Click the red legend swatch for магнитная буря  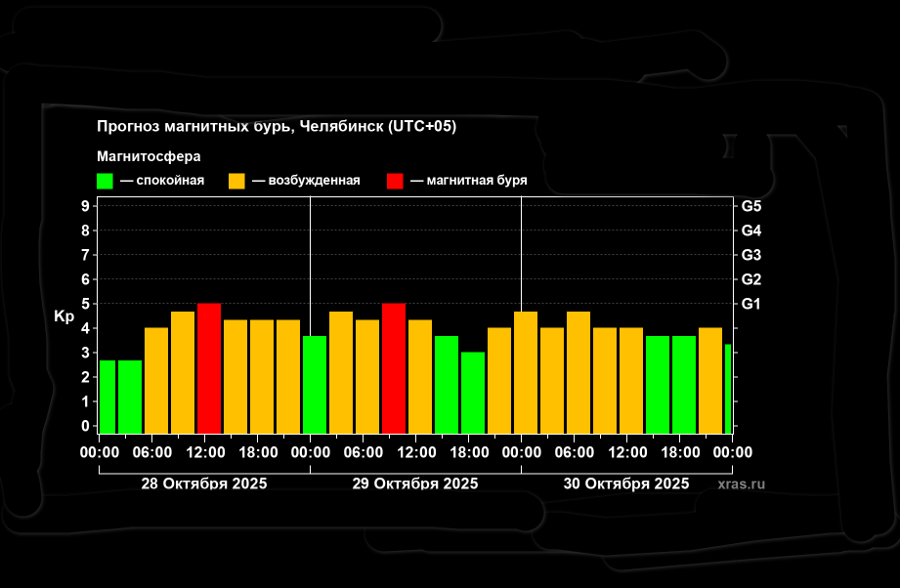coord(395,181)
